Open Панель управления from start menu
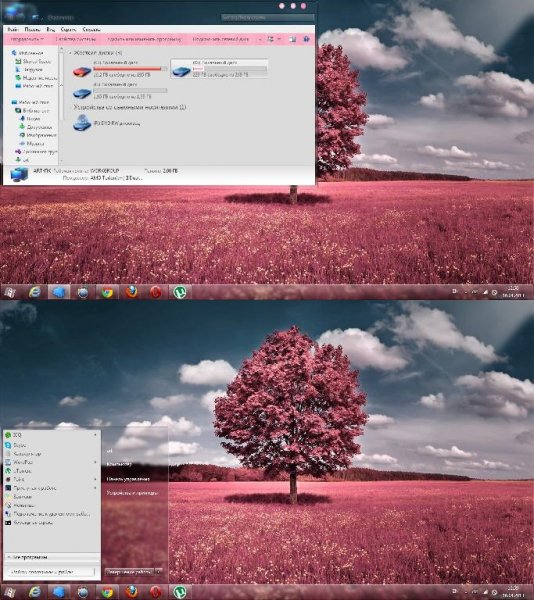The height and width of the screenshot is (600, 534). tap(128, 479)
